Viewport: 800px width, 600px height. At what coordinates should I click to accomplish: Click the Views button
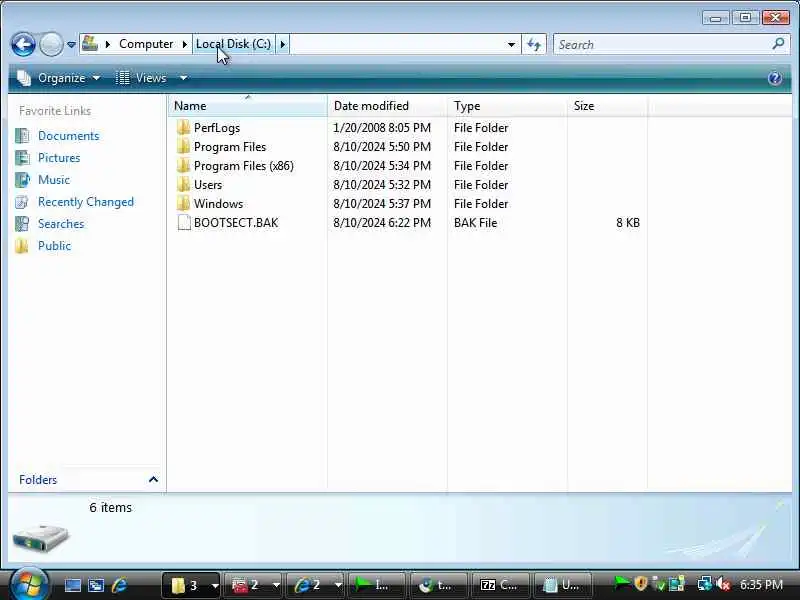pos(142,78)
